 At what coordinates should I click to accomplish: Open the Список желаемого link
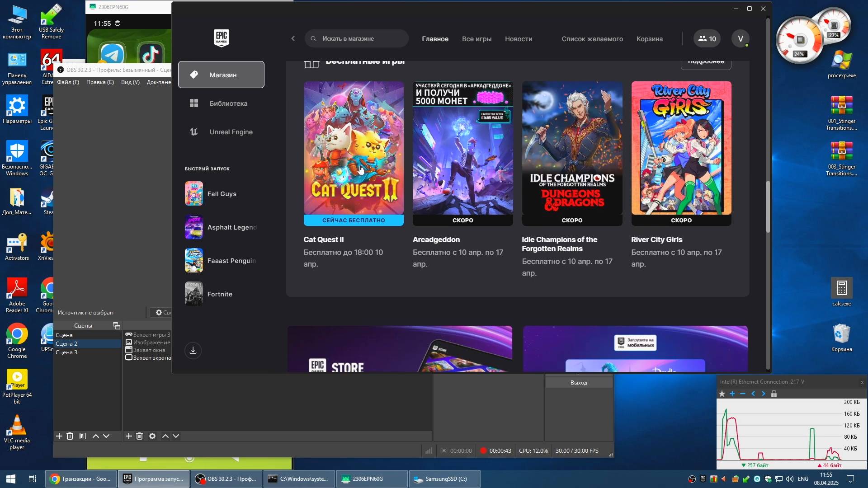coord(592,39)
